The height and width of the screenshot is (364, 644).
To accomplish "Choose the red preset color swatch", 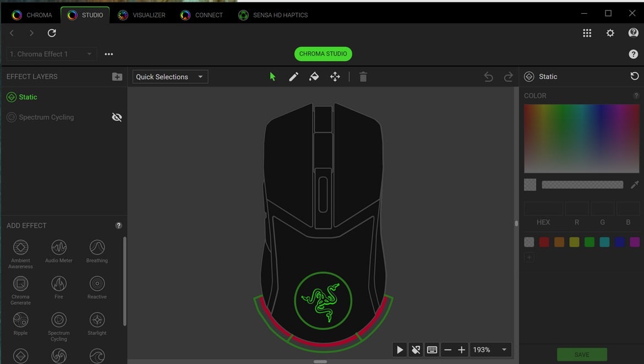I will [x=544, y=242].
